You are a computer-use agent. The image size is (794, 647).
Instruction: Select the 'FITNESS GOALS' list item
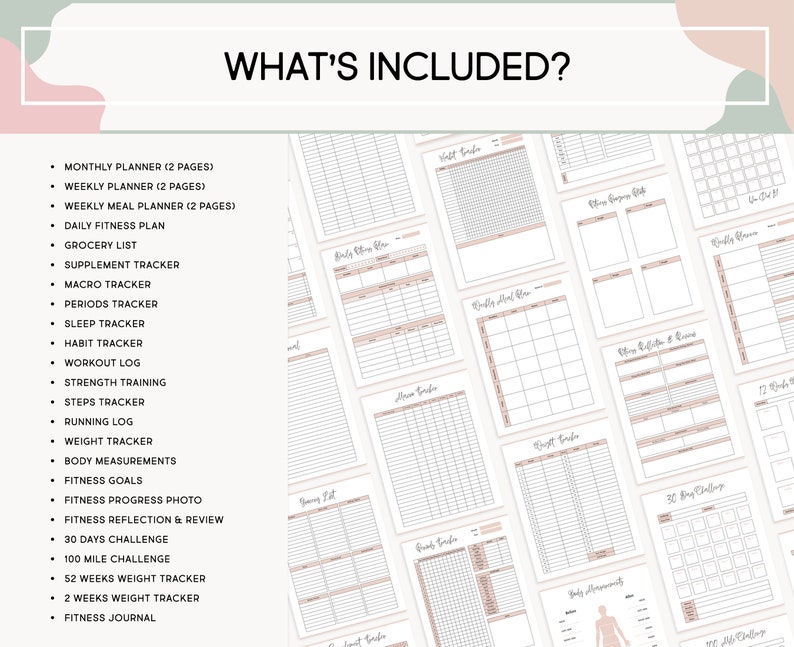tap(103, 480)
